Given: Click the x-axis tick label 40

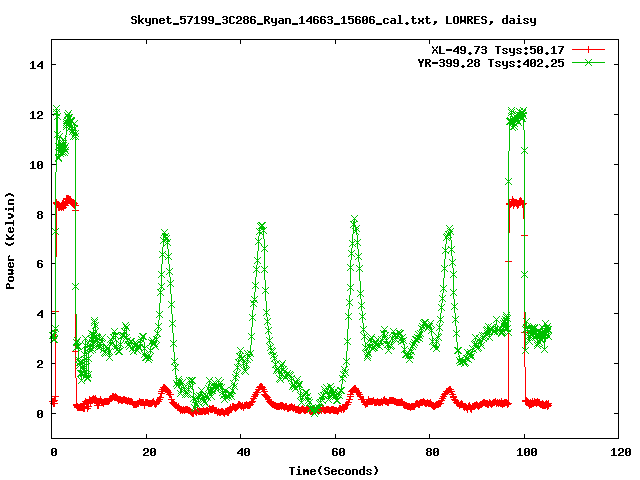Looking at the screenshot, I should coord(243,452).
